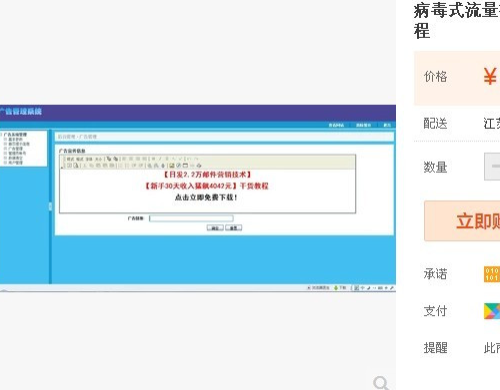Click the insert image icon in editor toolbar

coord(172,165)
